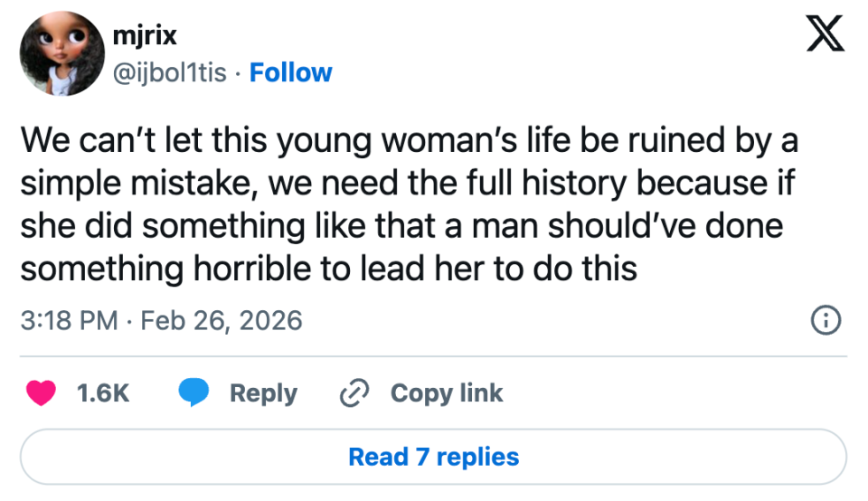The height and width of the screenshot is (501, 868).
Task: Click the 3:18 PM time
Action: pos(68,320)
